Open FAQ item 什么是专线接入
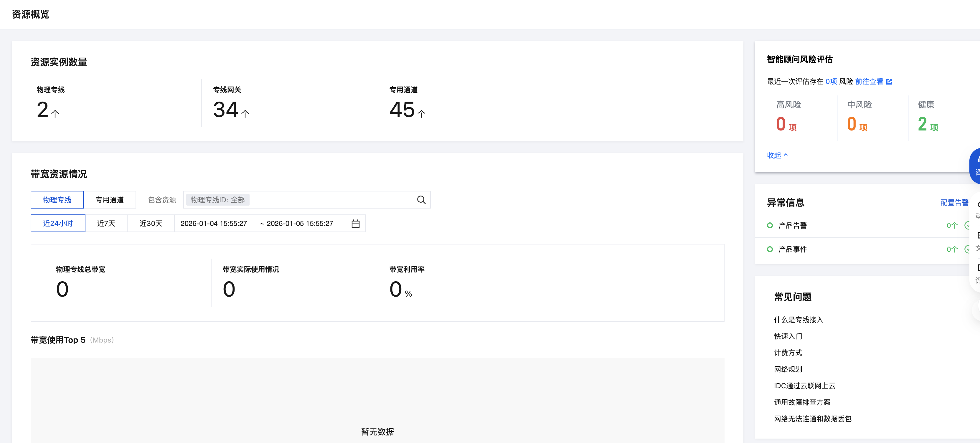980x443 pixels. click(x=798, y=320)
